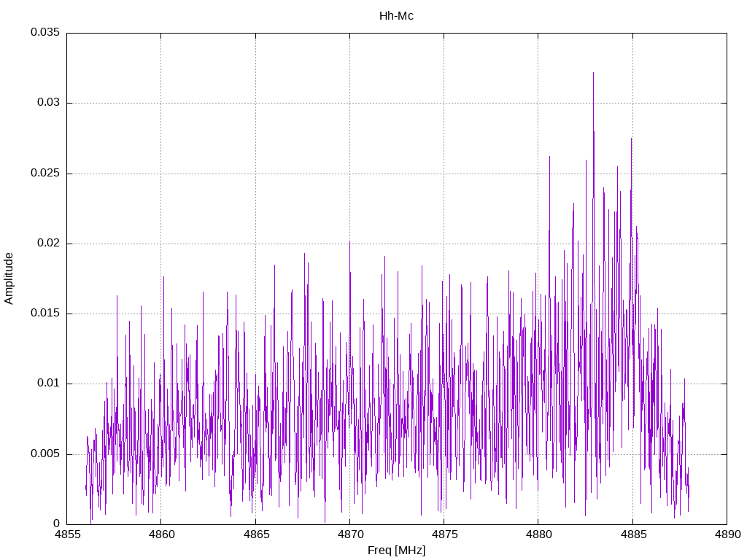Image resolution: width=747 pixels, height=560 pixels.
Task: Click the x-axis tick label 4880
Action: [x=538, y=534]
